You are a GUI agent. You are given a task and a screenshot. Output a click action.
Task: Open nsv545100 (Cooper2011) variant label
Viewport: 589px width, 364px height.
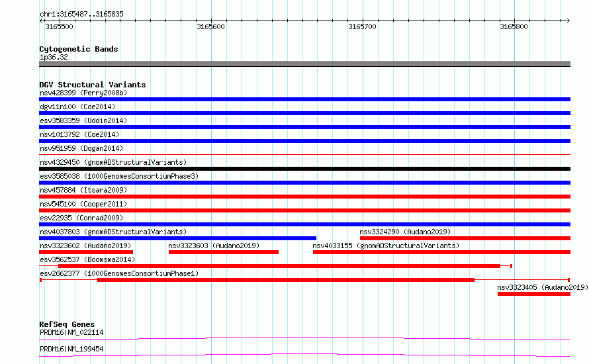[83, 204]
